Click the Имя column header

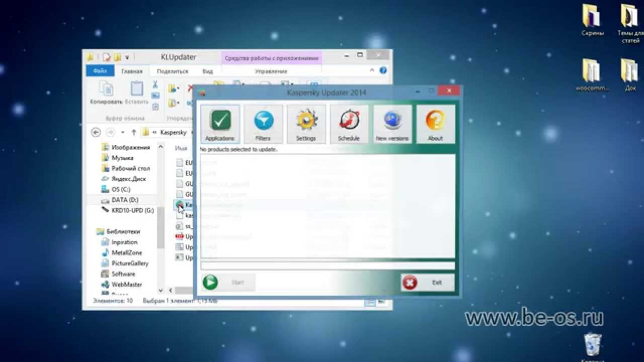click(x=181, y=148)
